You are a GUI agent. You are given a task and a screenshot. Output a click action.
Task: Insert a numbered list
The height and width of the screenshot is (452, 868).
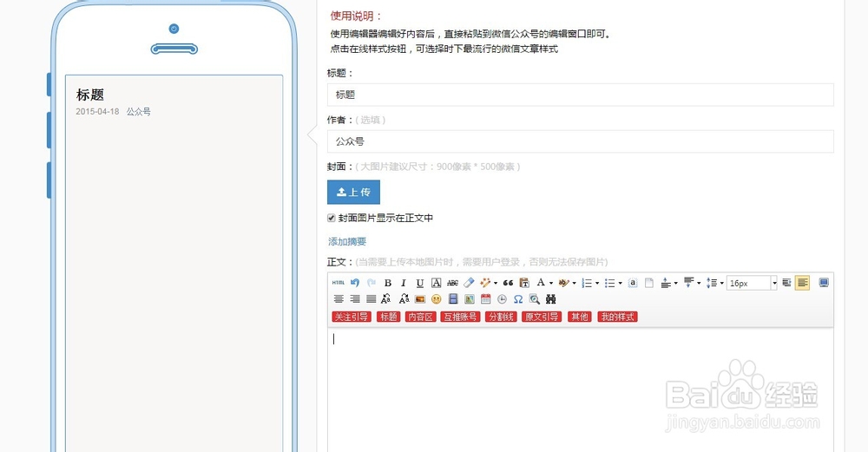pyautogui.click(x=587, y=283)
